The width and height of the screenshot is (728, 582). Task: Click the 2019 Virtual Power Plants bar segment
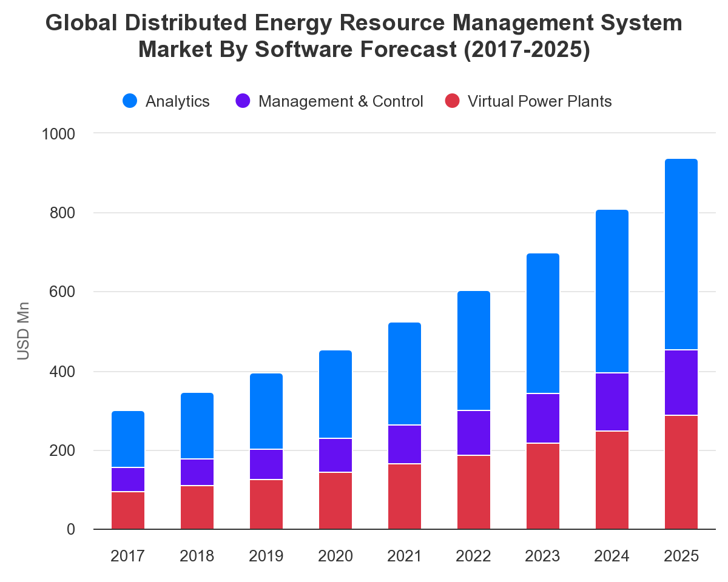[x=266, y=504]
